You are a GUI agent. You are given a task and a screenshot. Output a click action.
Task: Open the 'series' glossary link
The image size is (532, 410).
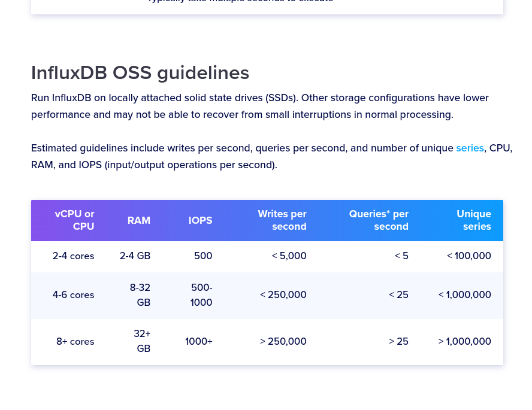coord(470,148)
